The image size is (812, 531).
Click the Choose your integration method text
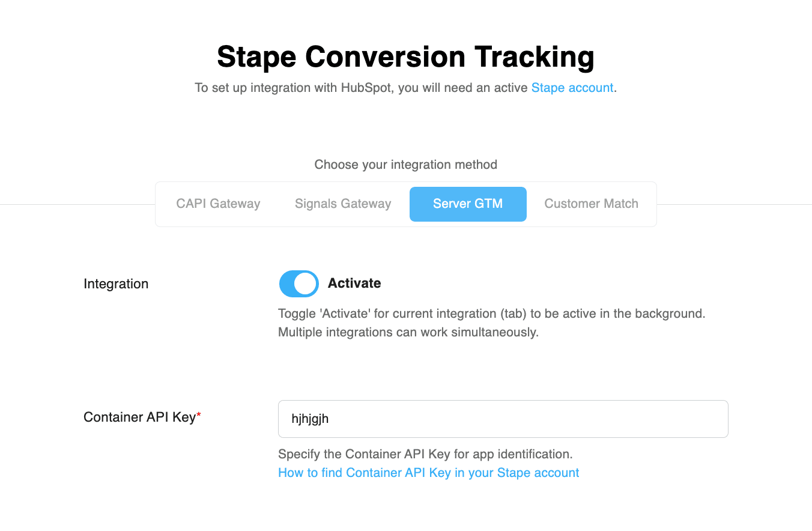405,165
